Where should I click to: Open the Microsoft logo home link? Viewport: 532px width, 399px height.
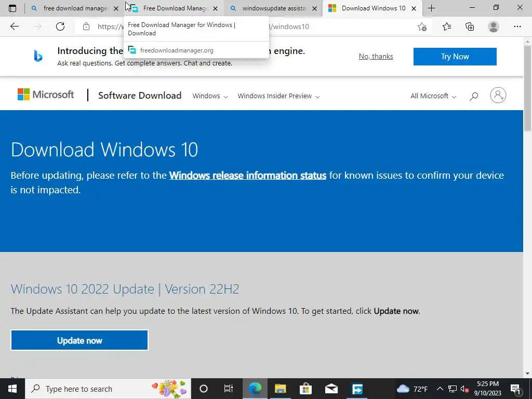click(46, 95)
